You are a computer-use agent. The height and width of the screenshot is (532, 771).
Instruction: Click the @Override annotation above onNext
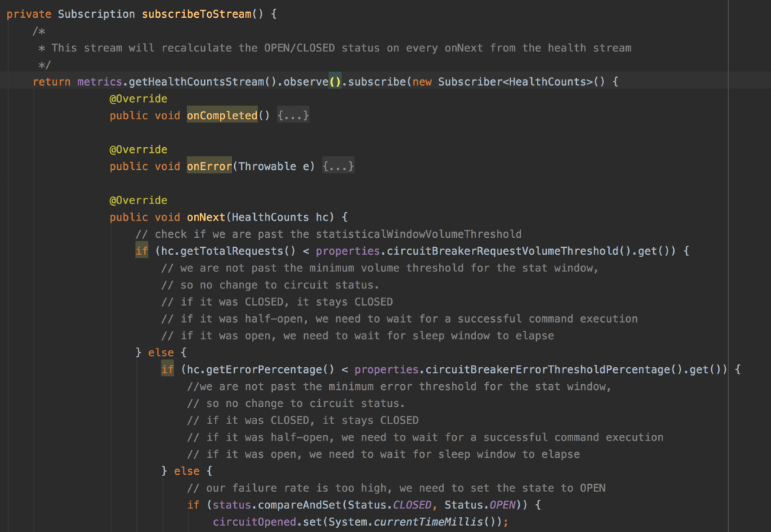coord(138,200)
